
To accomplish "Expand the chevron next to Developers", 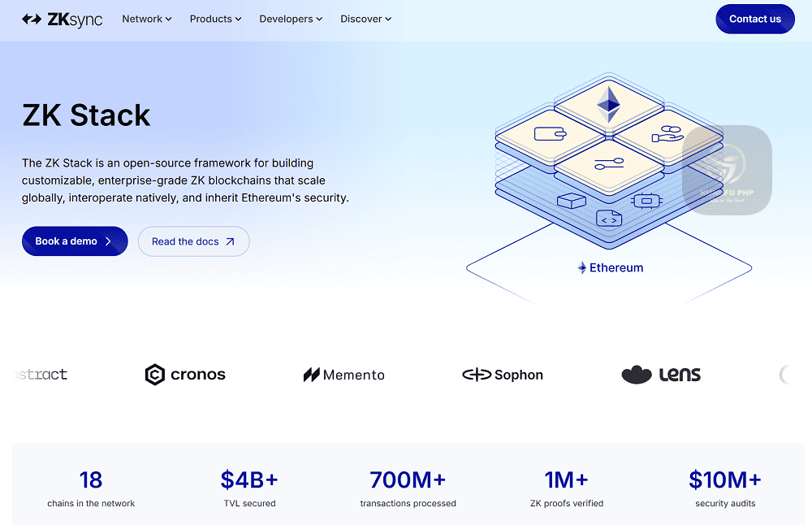I will click(x=319, y=20).
